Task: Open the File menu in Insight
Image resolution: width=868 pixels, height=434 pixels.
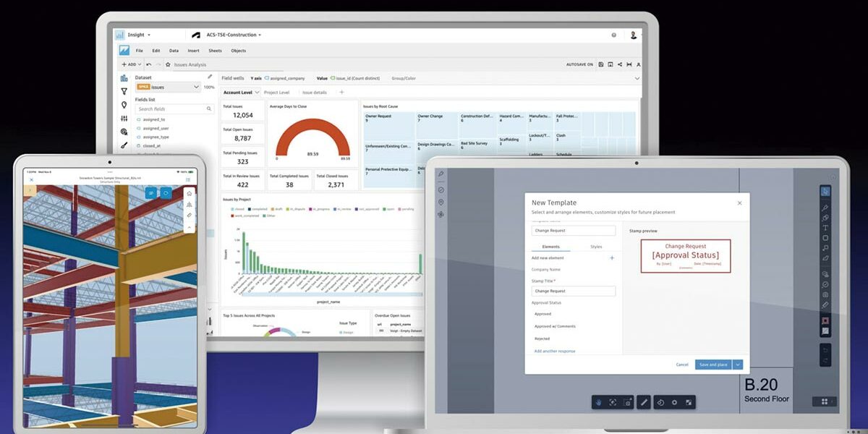Action: [x=139, y=51]
